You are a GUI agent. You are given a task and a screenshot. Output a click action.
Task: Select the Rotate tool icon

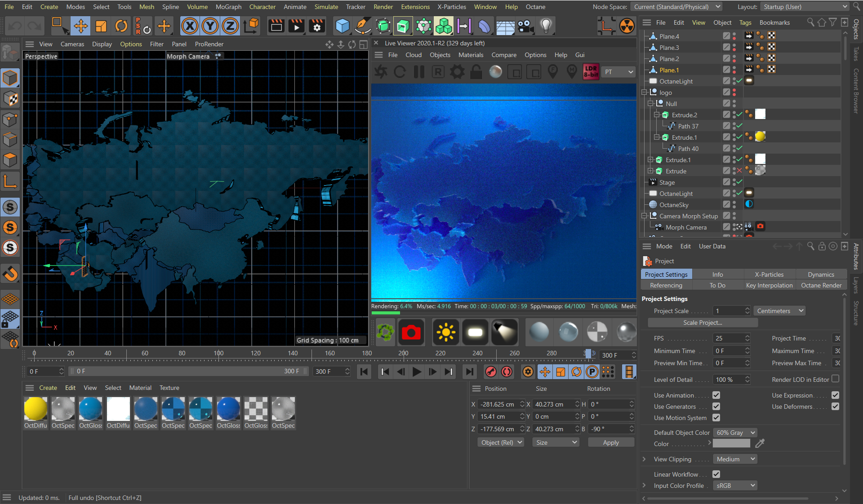click(x=121, y=26)
